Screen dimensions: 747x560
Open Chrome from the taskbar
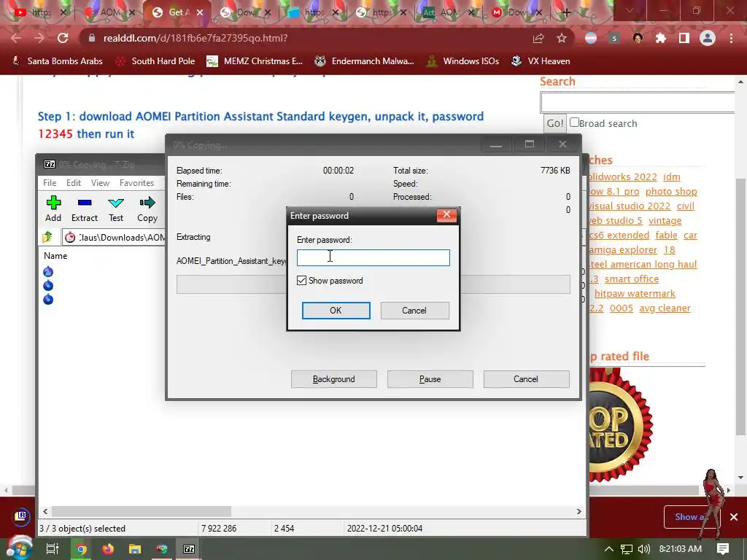click(82, 548)
